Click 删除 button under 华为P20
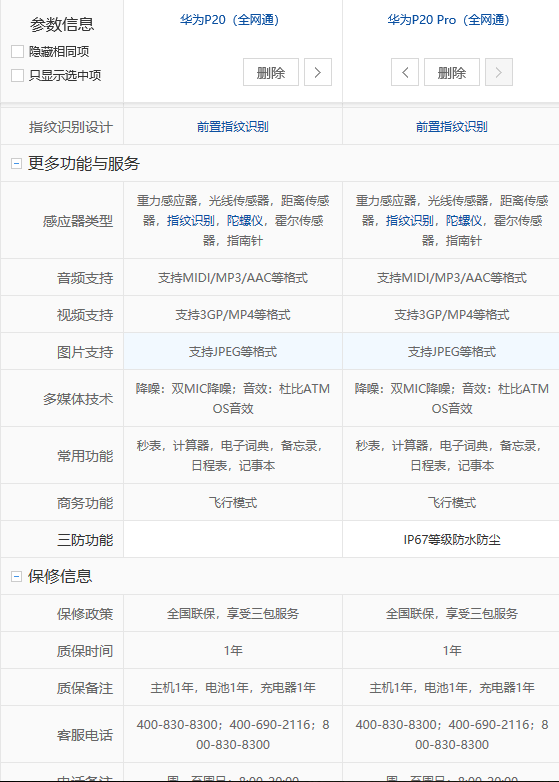Image resolution: width=559 pixels, height=782 pixels. point(271,72)
